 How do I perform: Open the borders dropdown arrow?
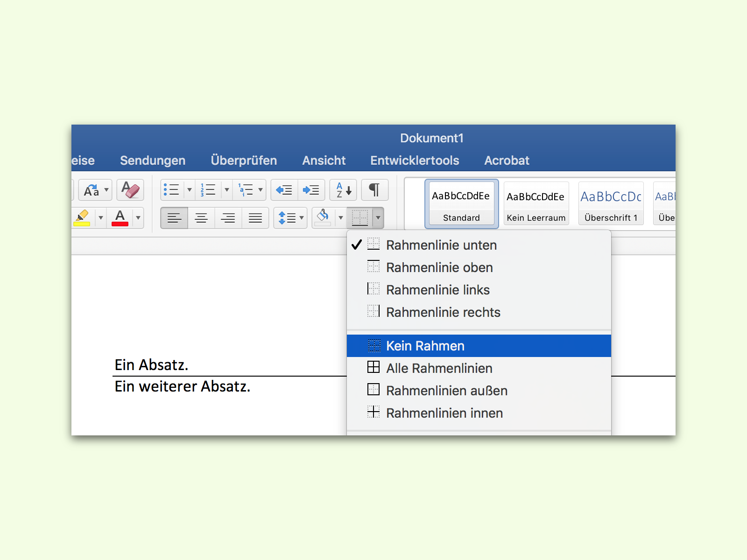click(x=378, y=218)
